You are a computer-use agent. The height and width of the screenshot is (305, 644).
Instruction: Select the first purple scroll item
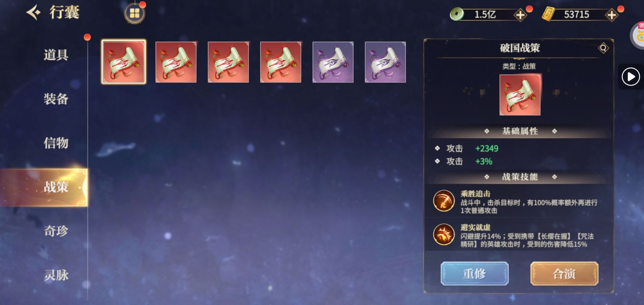333,62
